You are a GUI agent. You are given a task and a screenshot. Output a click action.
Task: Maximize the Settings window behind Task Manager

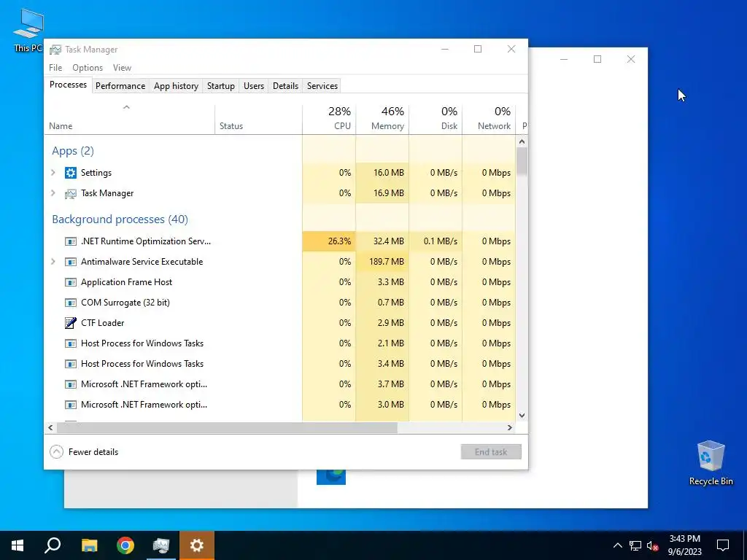(597, 59)
